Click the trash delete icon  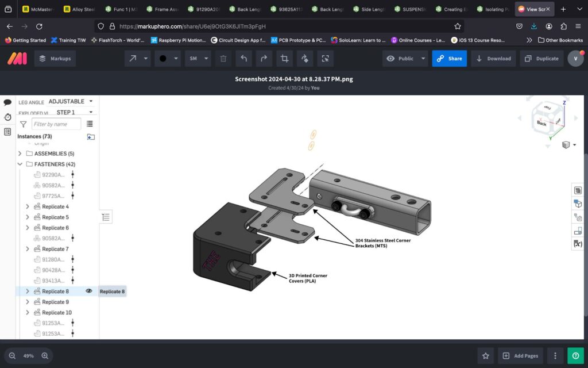click(223, 59)
